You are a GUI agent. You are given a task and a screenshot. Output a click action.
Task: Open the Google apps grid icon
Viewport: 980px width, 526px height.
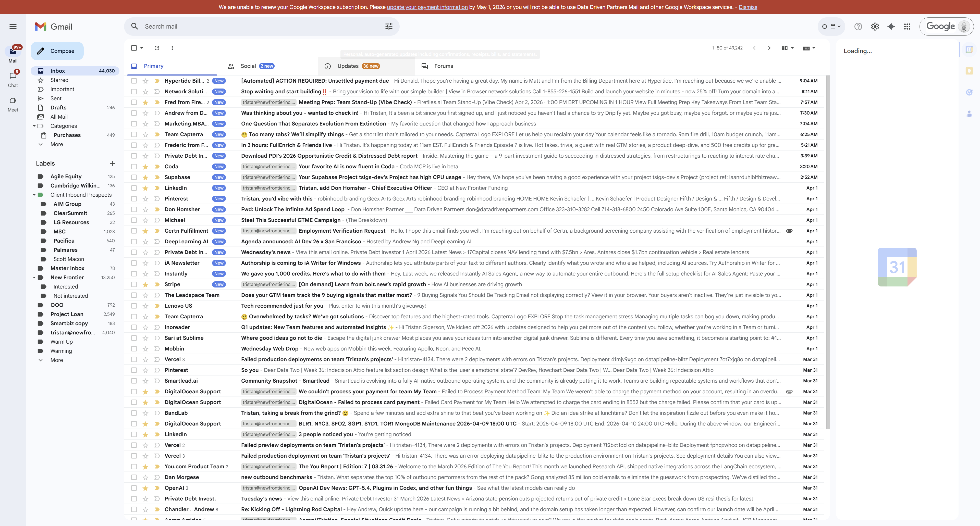coord(907,26)
